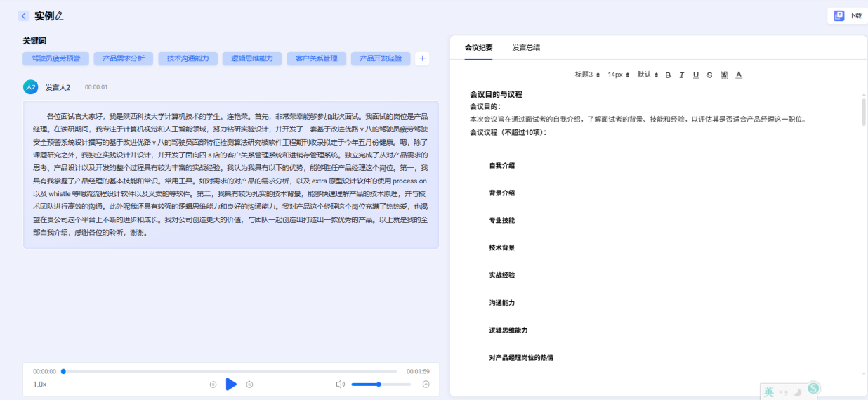This screenshot has height=400, width=868.
Task: Open the 标题3 heading style dropdown
Action: coord(587,75)
